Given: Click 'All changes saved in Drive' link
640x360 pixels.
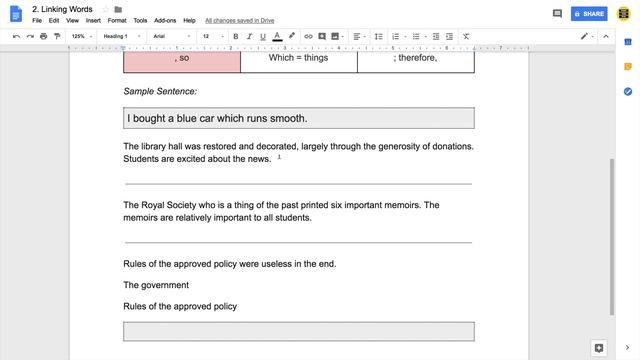Looking at the screenshot, I should click(240, 20).
